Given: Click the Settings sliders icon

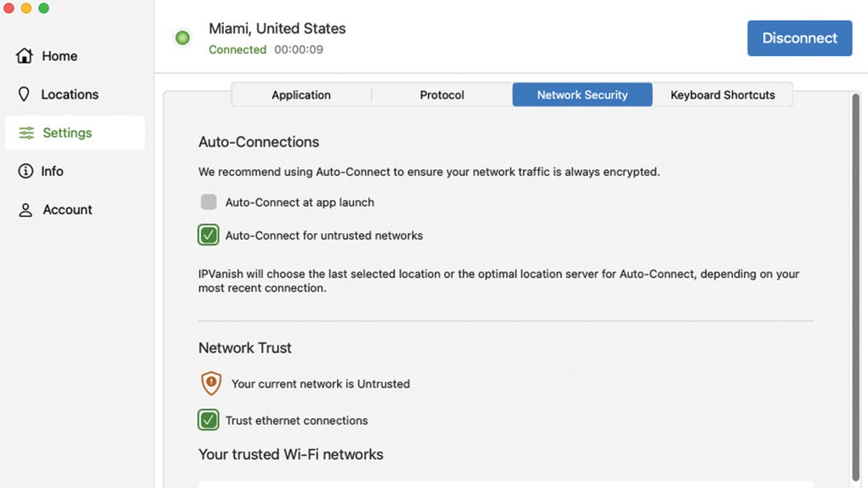Looking at the screenshot, I should (26, 133).
